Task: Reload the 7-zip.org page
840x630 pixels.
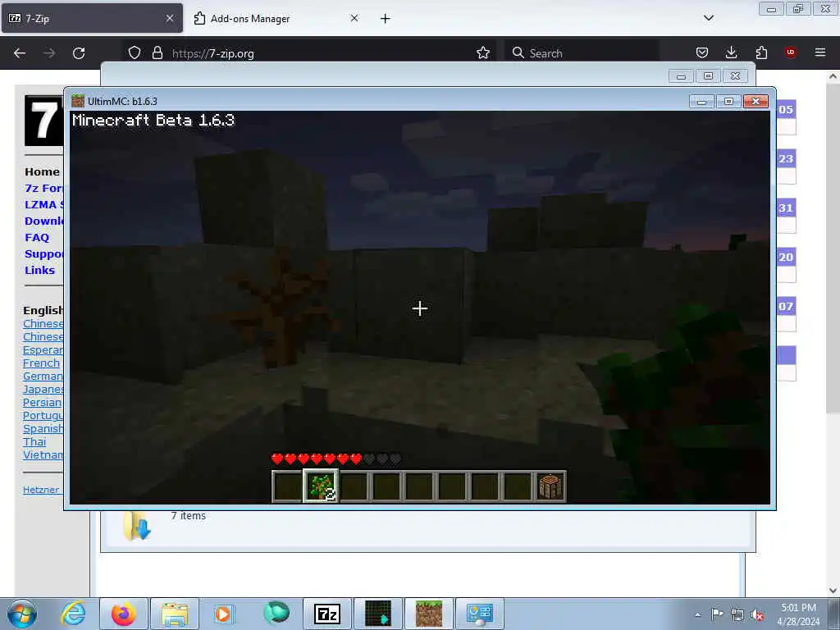Action: [79, 53]
